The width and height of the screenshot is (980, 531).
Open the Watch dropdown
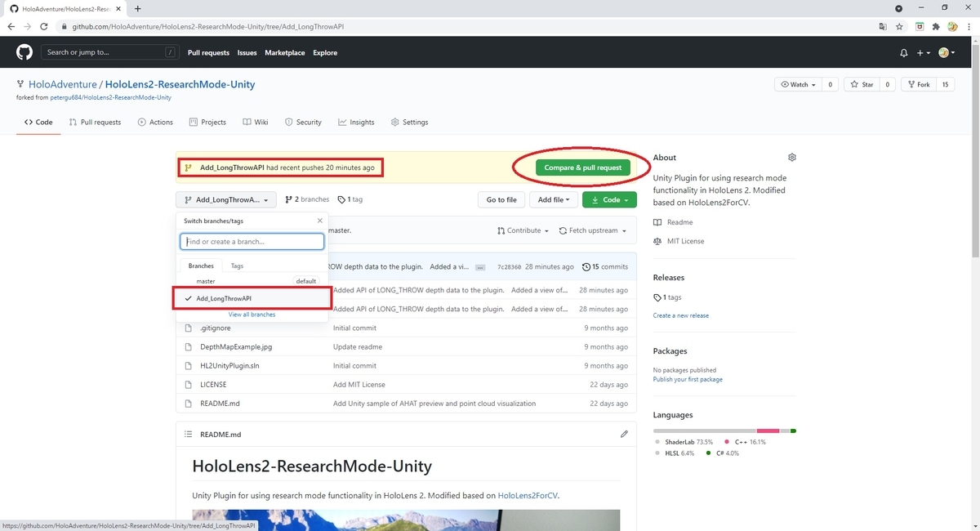799,84
